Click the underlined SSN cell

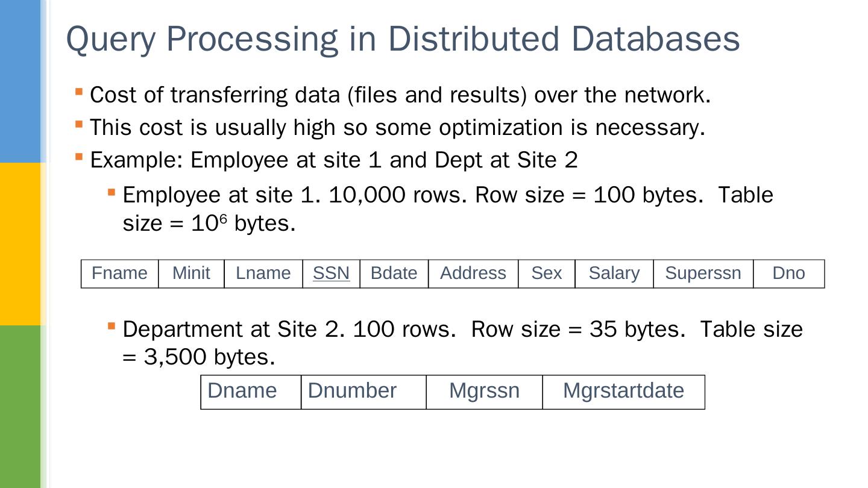(331, 274)
